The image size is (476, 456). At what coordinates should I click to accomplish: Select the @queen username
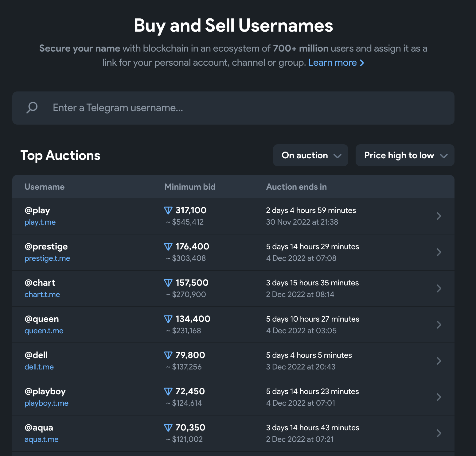click(x=42, y=319)
